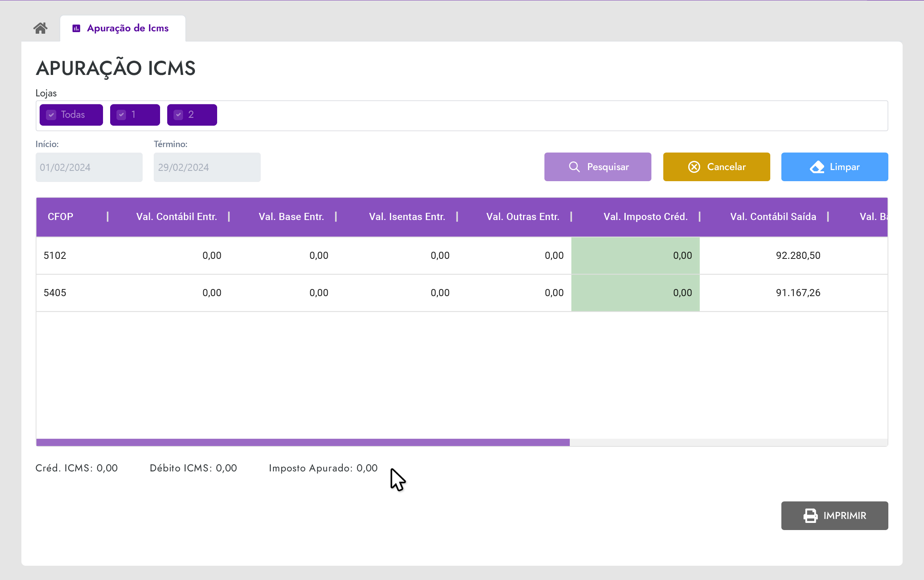Uncheck store 2 checkbox

point(179,115)
